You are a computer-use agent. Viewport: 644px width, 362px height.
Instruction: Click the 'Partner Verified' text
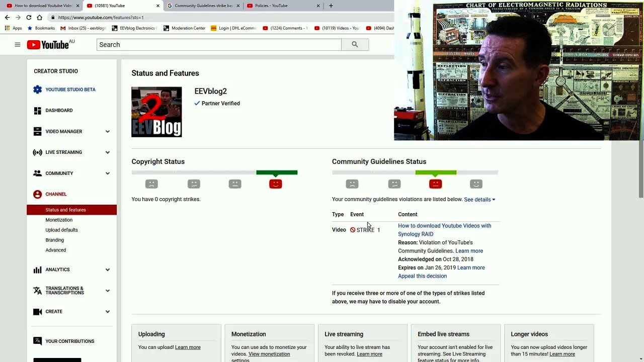[220, 104]
